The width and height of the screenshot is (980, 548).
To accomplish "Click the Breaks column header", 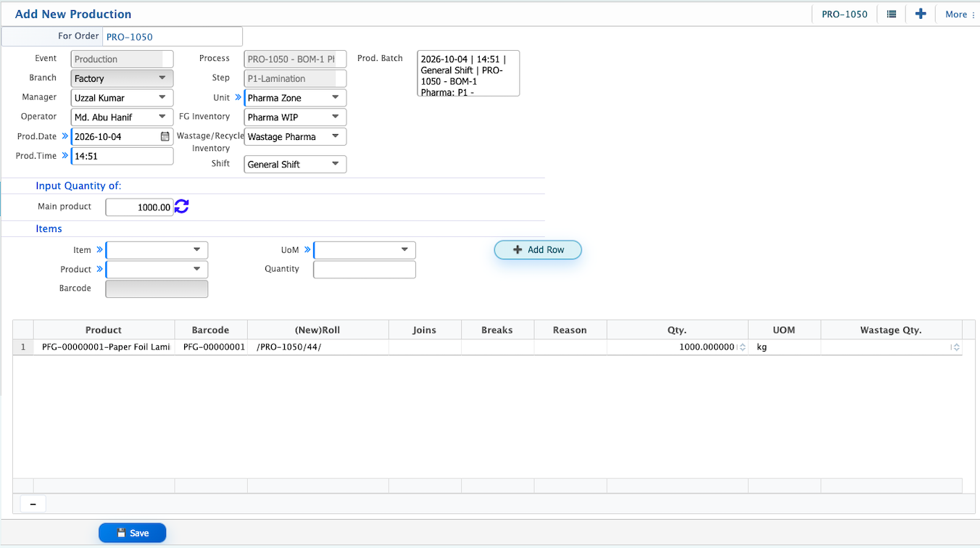I will click(497, 330).
